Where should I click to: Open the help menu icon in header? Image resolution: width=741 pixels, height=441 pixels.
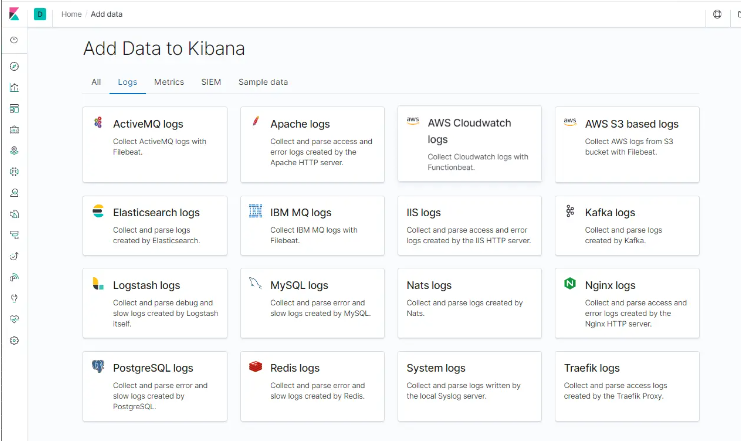point(717,14)
